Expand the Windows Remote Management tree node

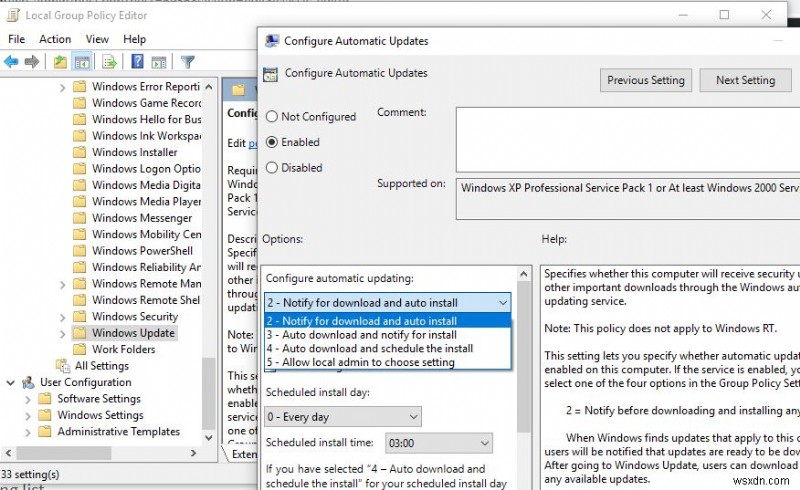(x=62, y=284)
